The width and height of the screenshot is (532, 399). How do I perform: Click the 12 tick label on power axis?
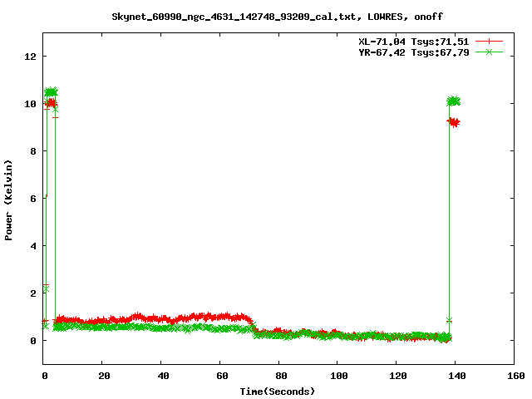[31, 57]
